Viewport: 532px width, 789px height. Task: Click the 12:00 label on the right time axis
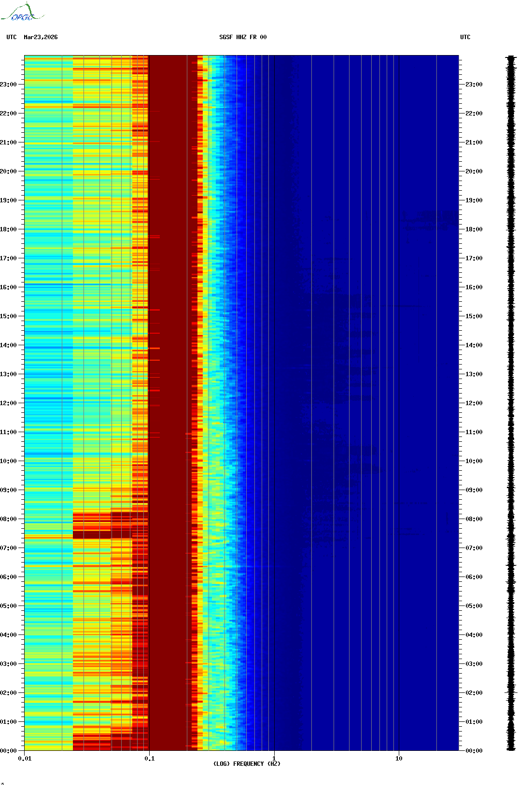tap(474, 403)
